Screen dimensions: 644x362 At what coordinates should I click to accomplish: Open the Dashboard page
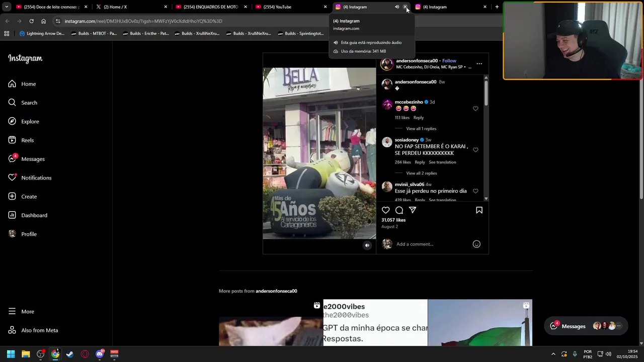(x=28, y=215)
